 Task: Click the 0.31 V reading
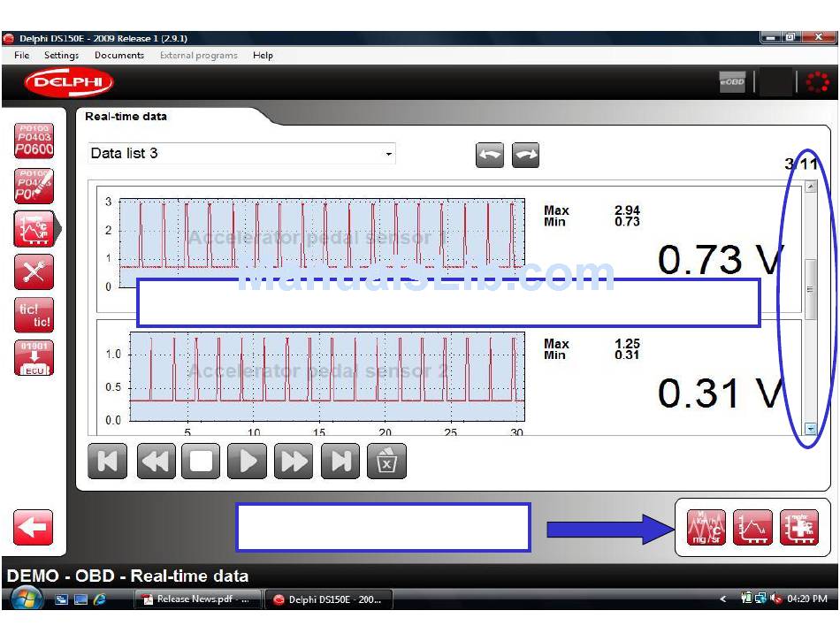pyautogui.click(x=721, y=393)
